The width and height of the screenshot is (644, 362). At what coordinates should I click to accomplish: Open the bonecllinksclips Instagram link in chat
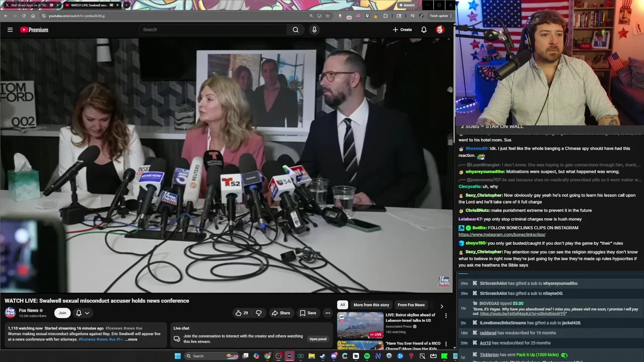tap(502, 235)
